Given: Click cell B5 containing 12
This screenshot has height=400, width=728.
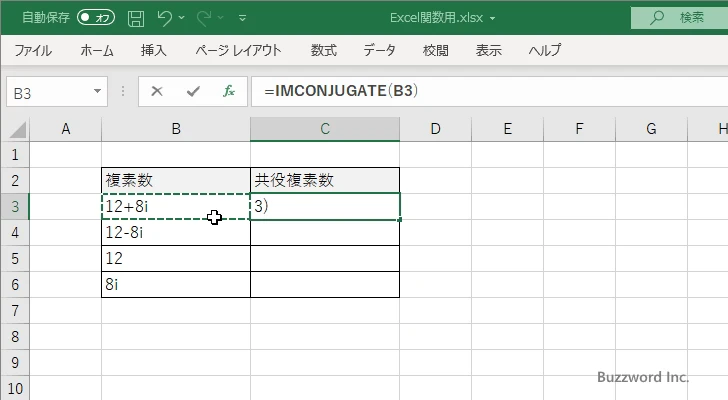Looking at the screenshot, I should tap(176, 258).
